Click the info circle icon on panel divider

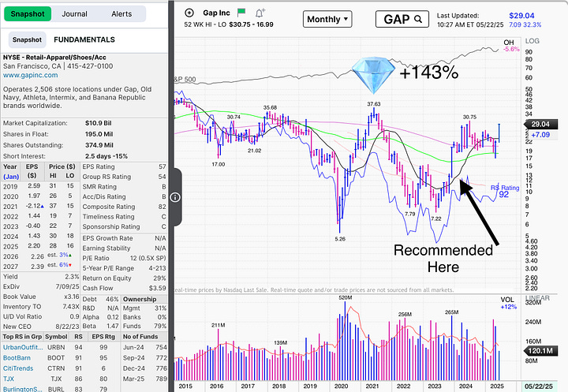tap(175, 197)
